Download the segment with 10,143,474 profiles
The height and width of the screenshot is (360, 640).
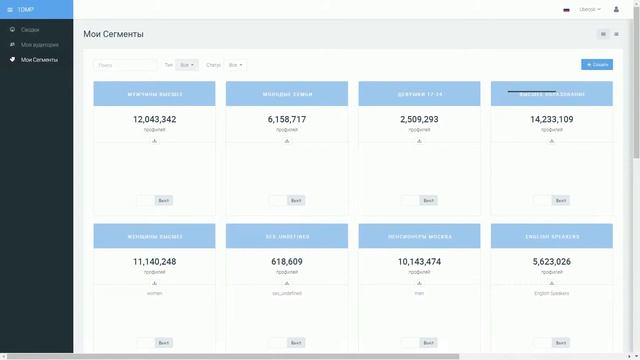(419, 283)
